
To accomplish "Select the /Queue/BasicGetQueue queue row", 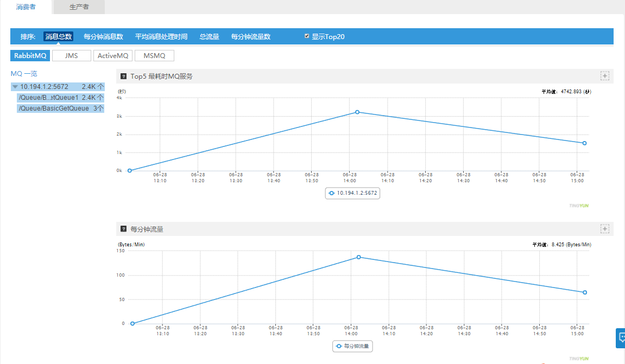I will [61, 108].
